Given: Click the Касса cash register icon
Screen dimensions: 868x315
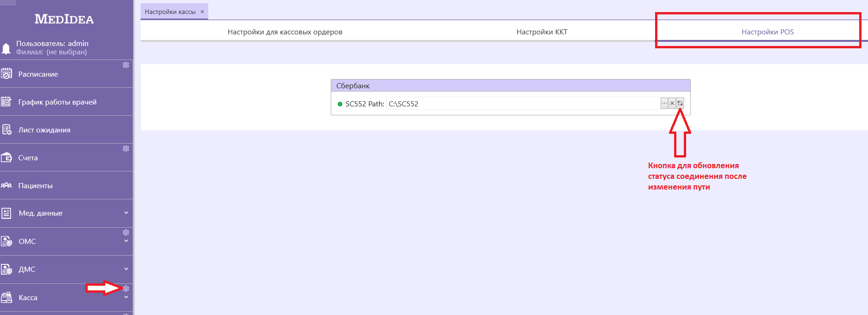Looking at the screenshot, I should [6, 297].
